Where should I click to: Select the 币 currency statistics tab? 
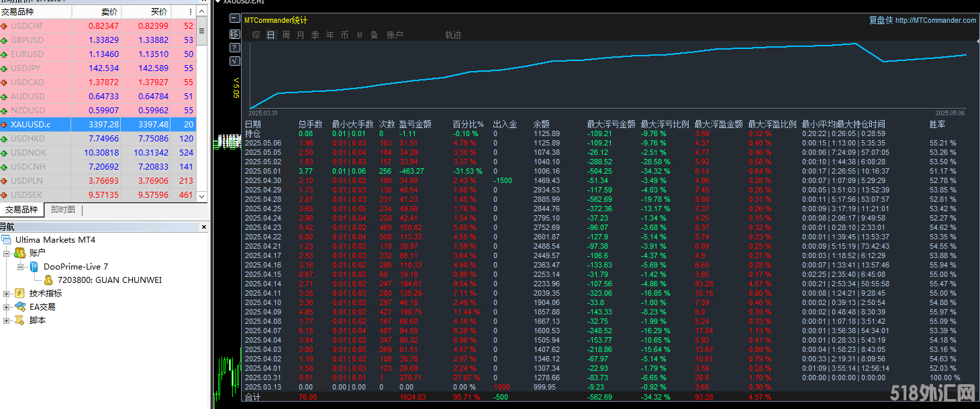click(x=345, y=35)
